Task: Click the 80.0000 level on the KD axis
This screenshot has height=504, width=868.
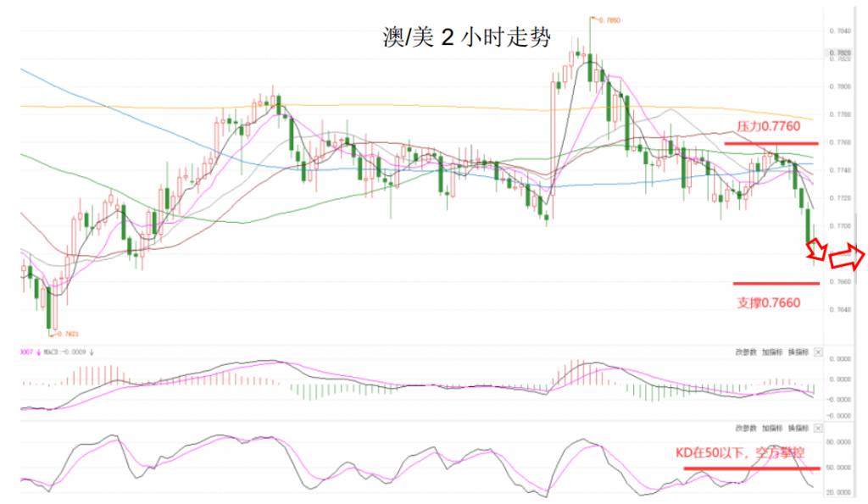Action: (x=838, y=443)
